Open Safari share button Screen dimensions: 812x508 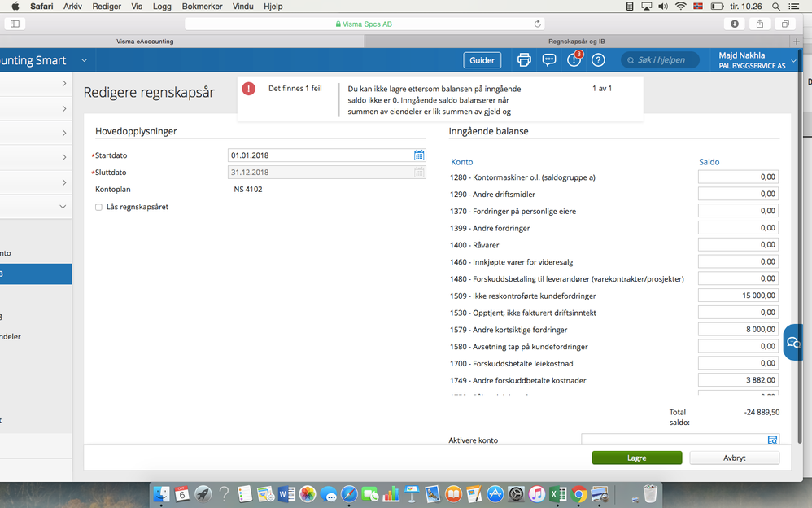point(760,24)
